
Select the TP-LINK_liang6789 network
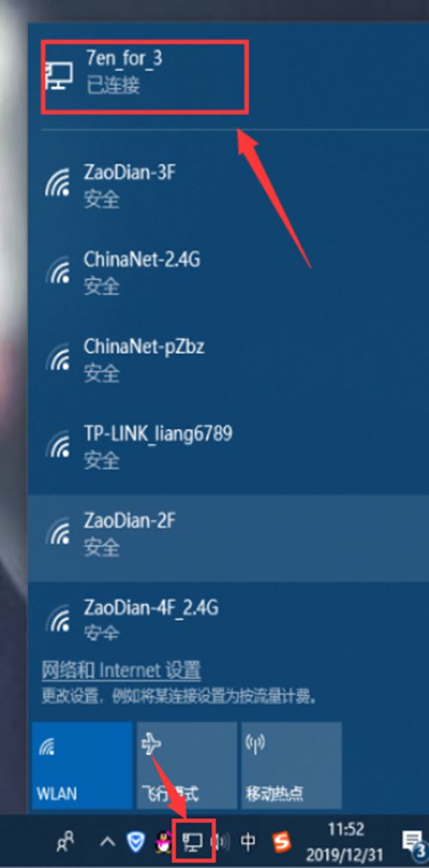[x=228, y=446]
